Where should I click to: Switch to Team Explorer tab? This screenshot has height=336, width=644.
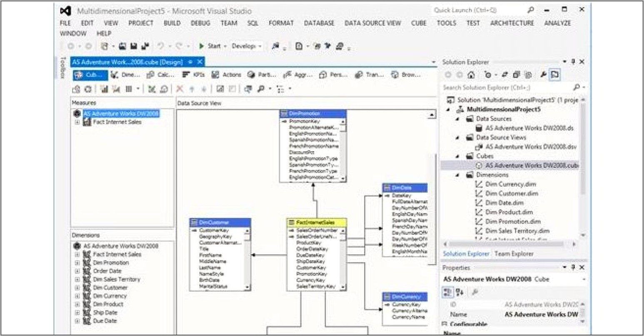514,254
